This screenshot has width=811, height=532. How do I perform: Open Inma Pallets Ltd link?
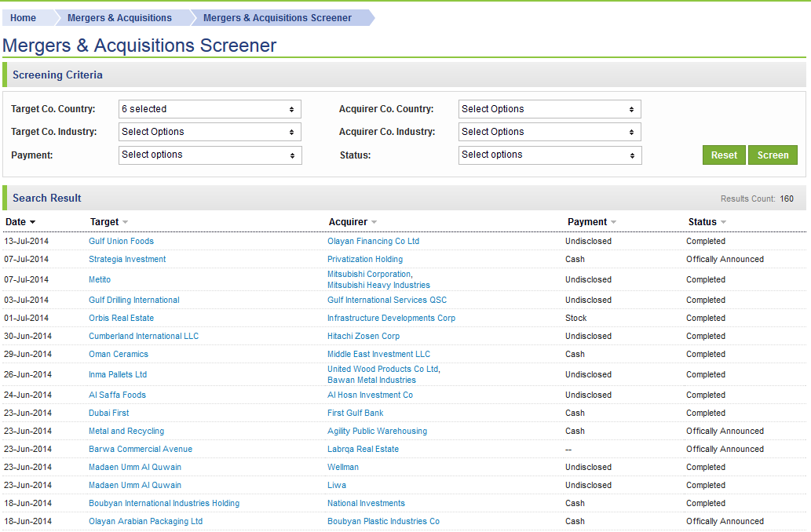click(x=118, y=374)
